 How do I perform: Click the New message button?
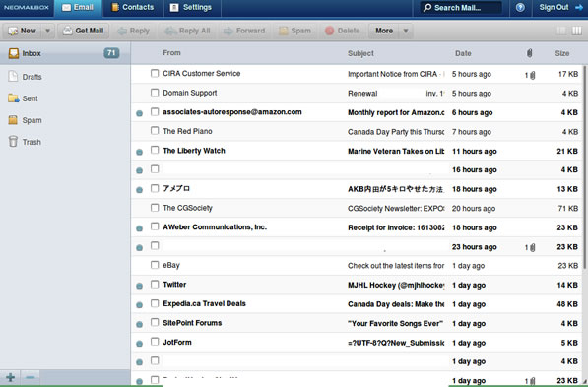tap(24, 31)
